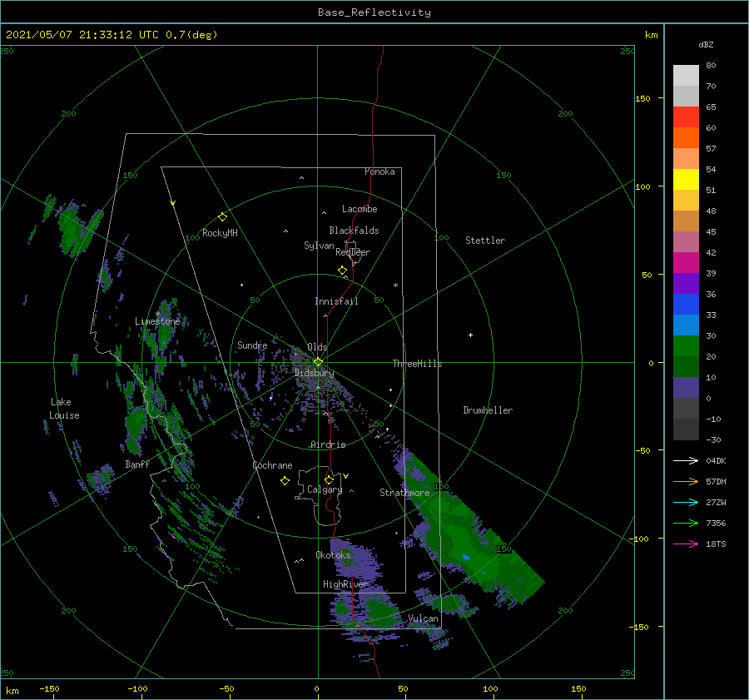This screenshot has height=700, width=749.
Task: Click the Innisfail town label
Action: tap(336, 301)
